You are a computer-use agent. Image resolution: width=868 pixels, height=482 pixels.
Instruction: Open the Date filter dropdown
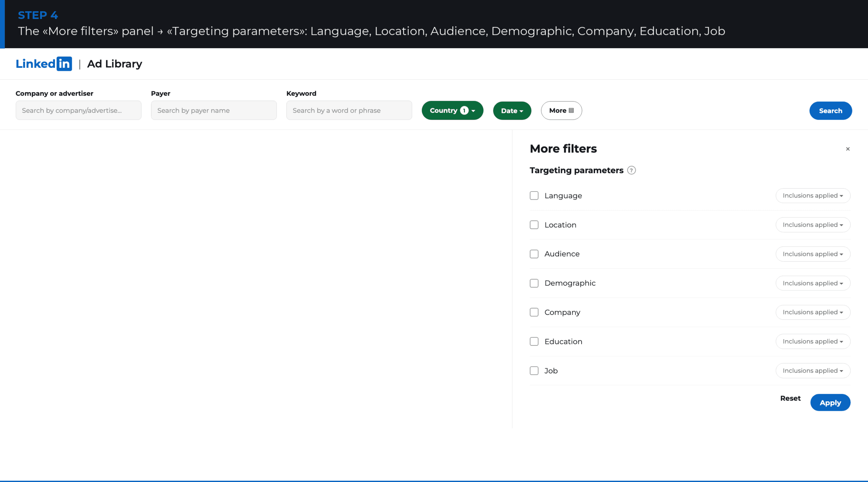coord(512,111)
